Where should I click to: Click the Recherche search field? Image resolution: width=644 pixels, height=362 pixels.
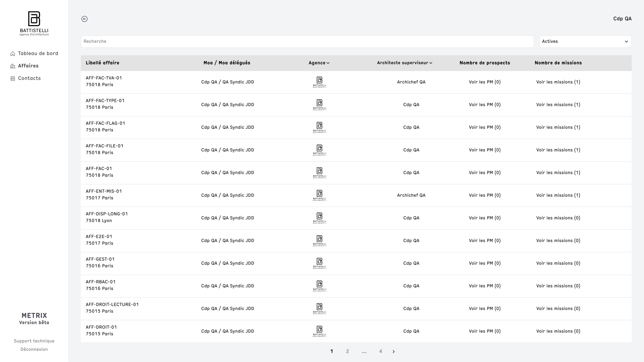click(307, 41)
